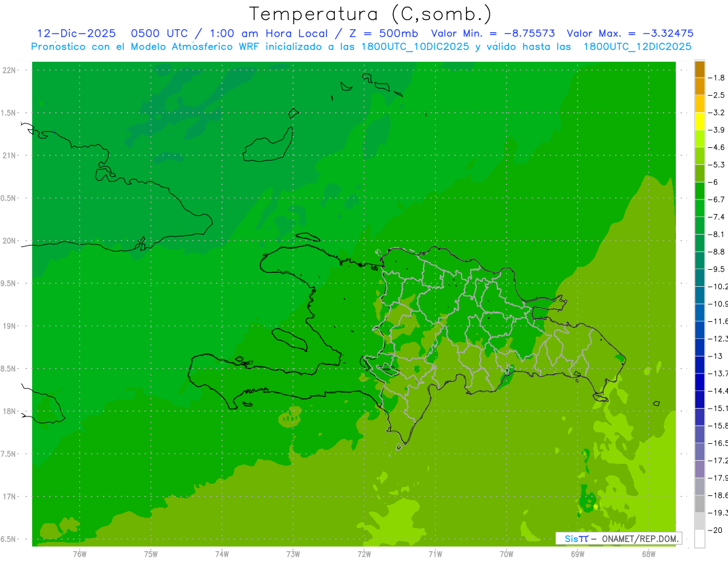Click the valid-until time "1800UTC_12DIC2025"

pos(637,47)
